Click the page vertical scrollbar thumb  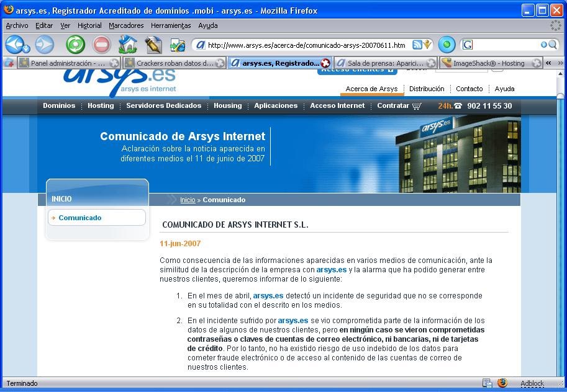561,235
